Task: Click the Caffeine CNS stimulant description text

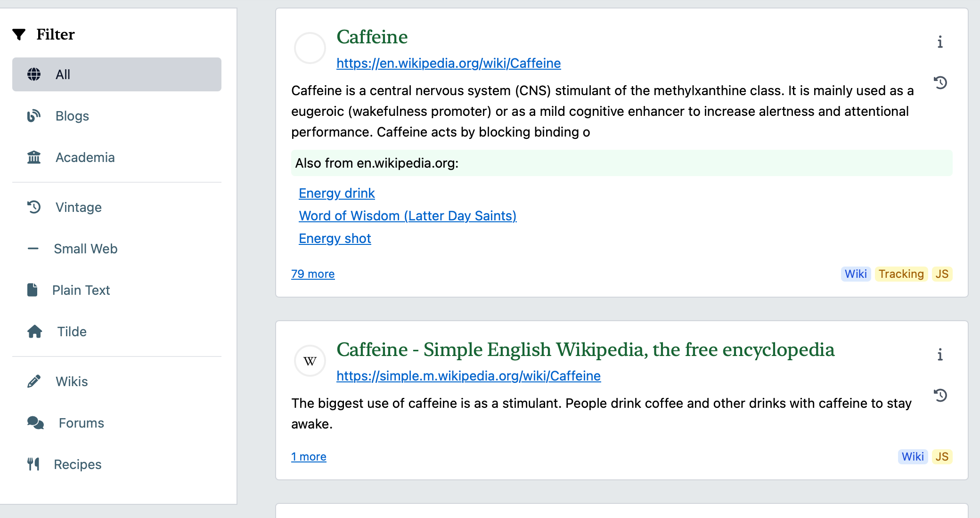Action: pos(603,111)
